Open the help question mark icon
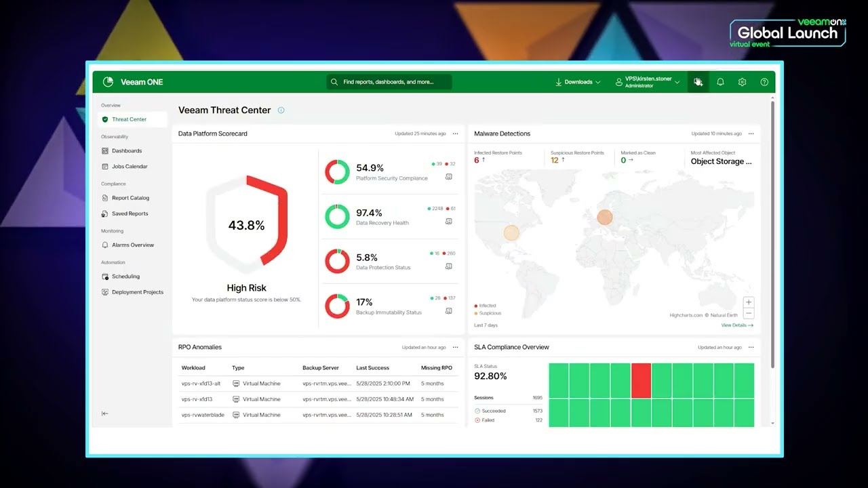The height and width of the screenshot is (488, 868). pyautogui.click(x=764, y=82)
